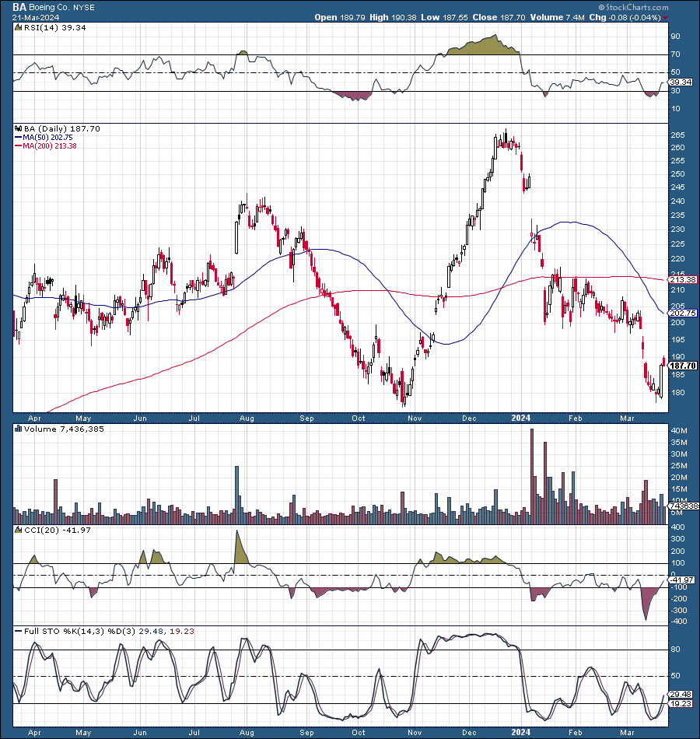Click the MA(50) 202.75 legend text
The image size is (700, 739).
[x=47, y=137]
